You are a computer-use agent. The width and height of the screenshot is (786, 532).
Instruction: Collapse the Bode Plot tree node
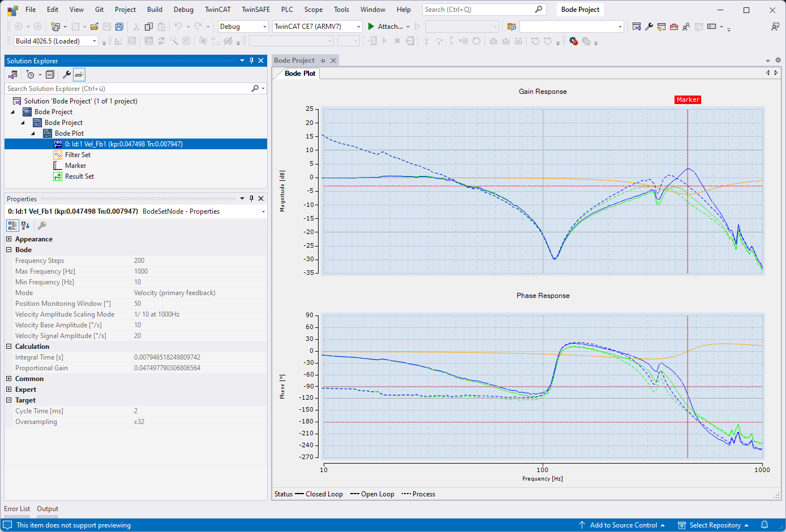[x=33, y=133]
